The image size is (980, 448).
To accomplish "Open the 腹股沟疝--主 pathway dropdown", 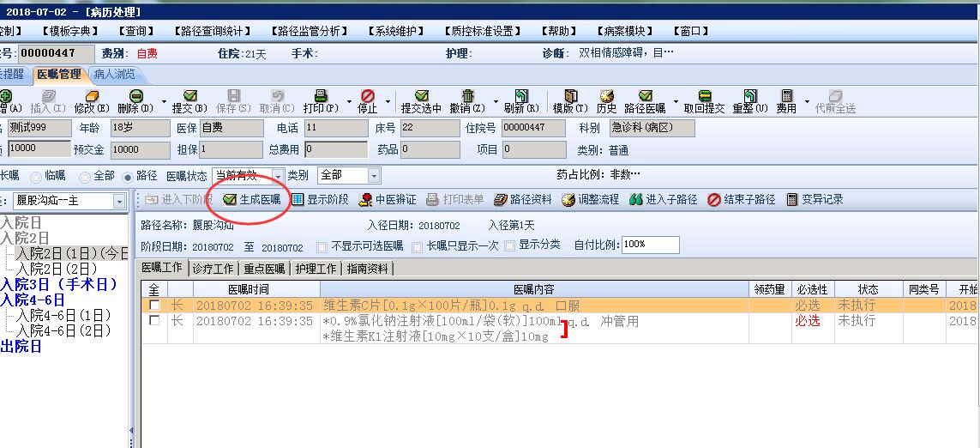I will coord(119,202).
